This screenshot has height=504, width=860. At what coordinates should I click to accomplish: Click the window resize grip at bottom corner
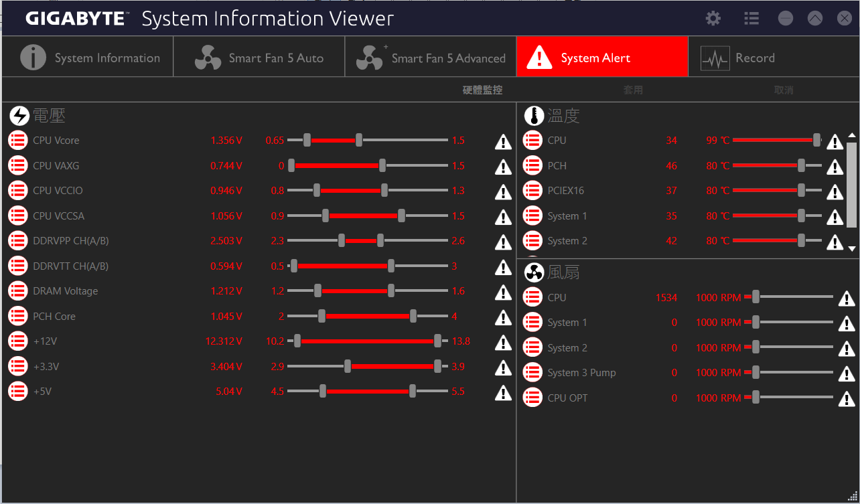[x=851, y=496]
